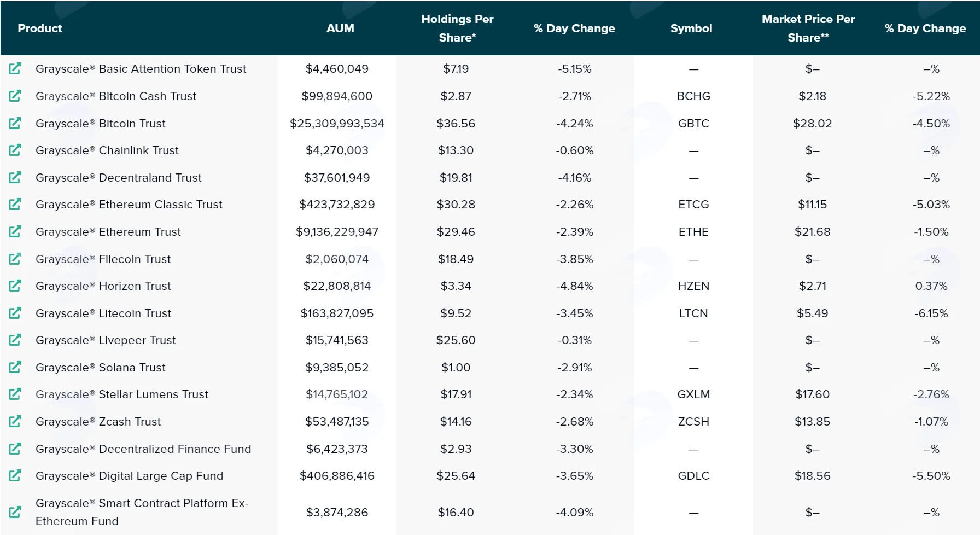
Task: Open external link icon for Basic Attention Token Trust
Action: point(15,69)
